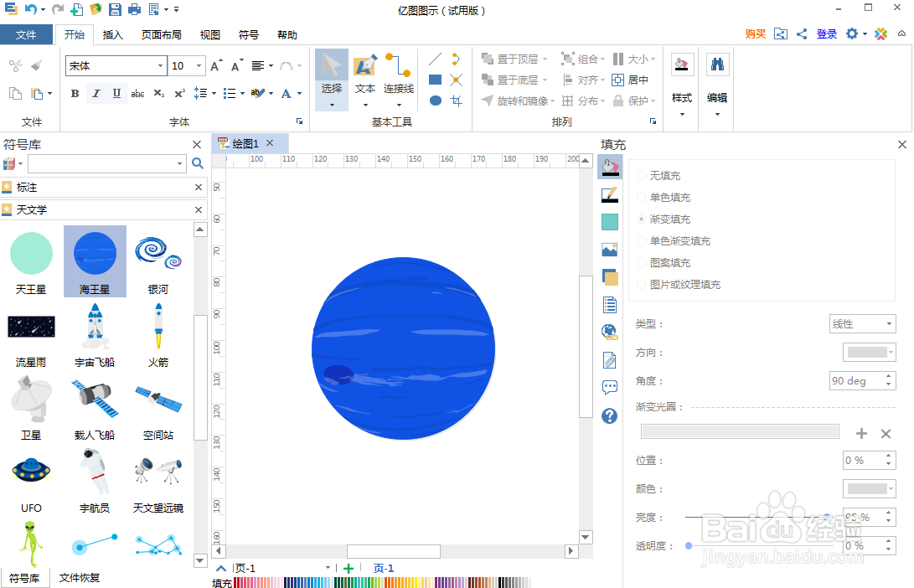Open the font size 10 dropdown
This screenshot has width=914, height=588.
point(199,66)
